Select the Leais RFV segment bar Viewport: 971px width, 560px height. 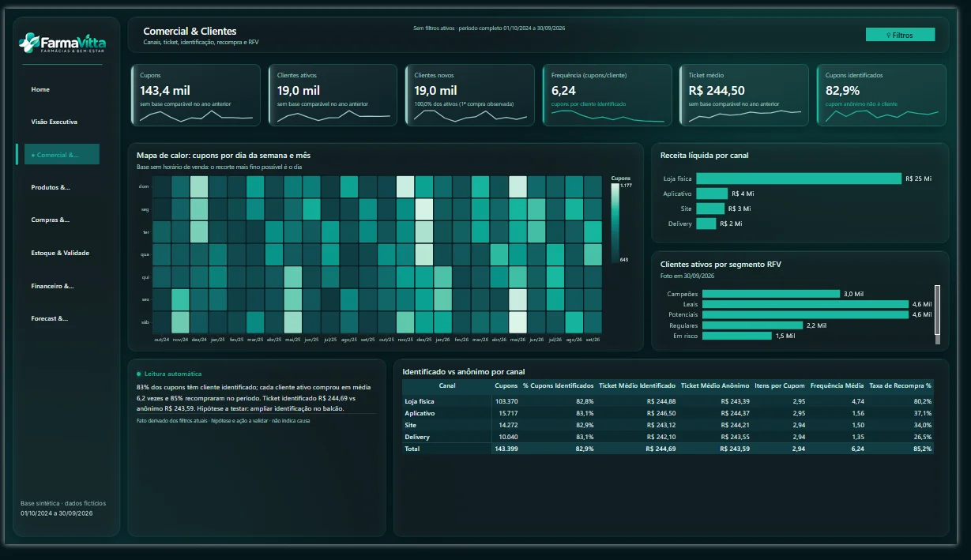pyautogui.click(x=806, y=304)
